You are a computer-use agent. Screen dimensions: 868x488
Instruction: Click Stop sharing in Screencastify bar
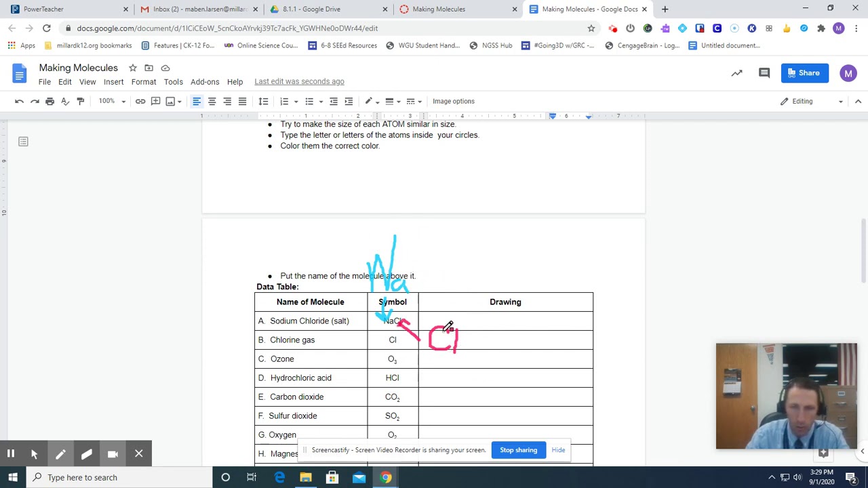coord(518,450)
